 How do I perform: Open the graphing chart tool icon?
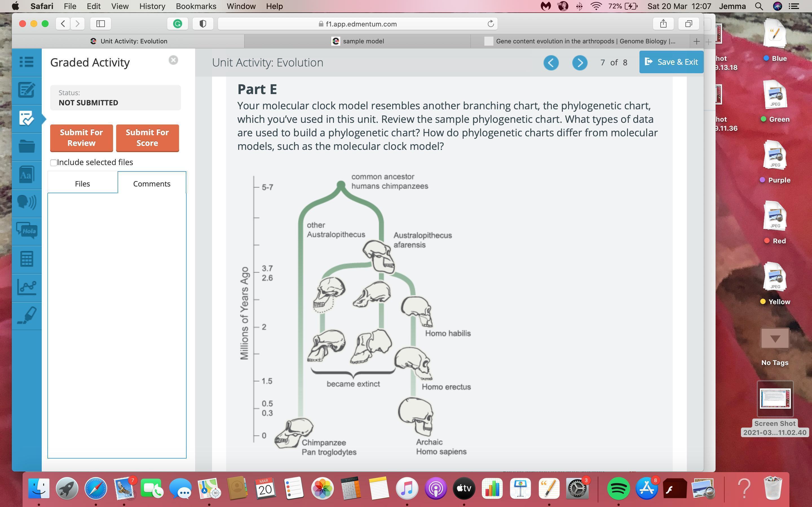(27, 287)
